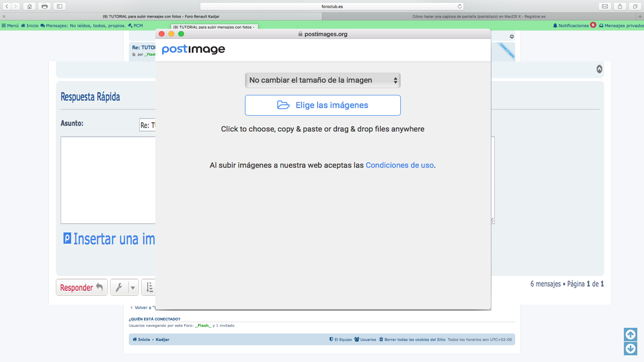Screen dimensions: 644x362
Task: Click scroll-to-top arrow button
Action: [630, 334]
